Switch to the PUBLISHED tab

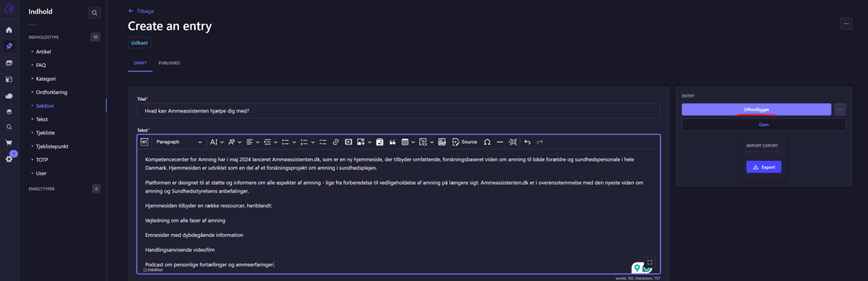pyautogui.click(x=169, y=64)
